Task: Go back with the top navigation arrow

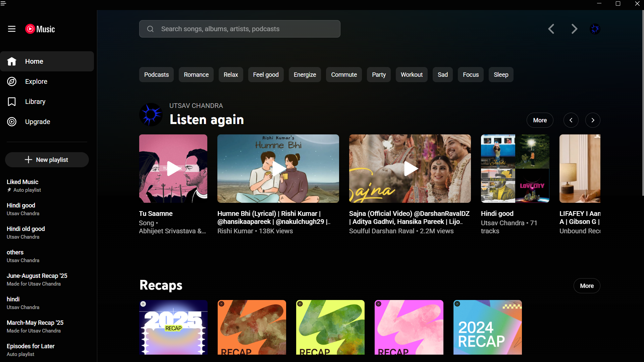Action: [x=551, y=29]
